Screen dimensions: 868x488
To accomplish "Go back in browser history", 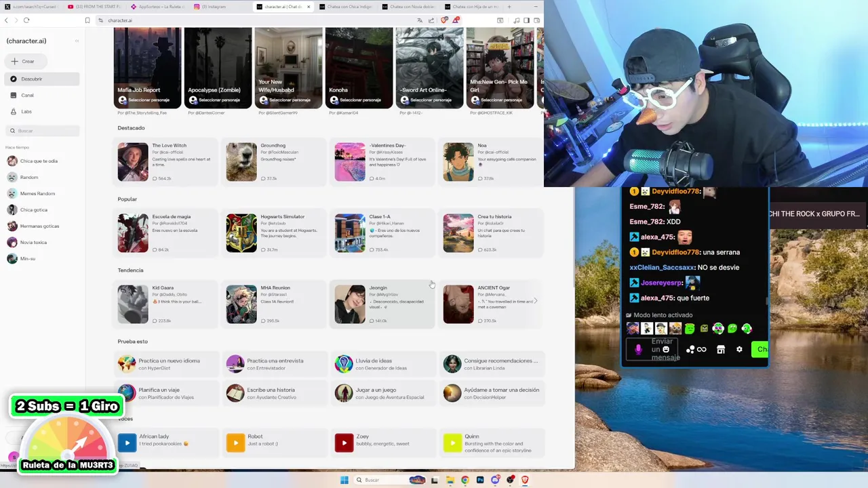I will [x=6, y=20].
